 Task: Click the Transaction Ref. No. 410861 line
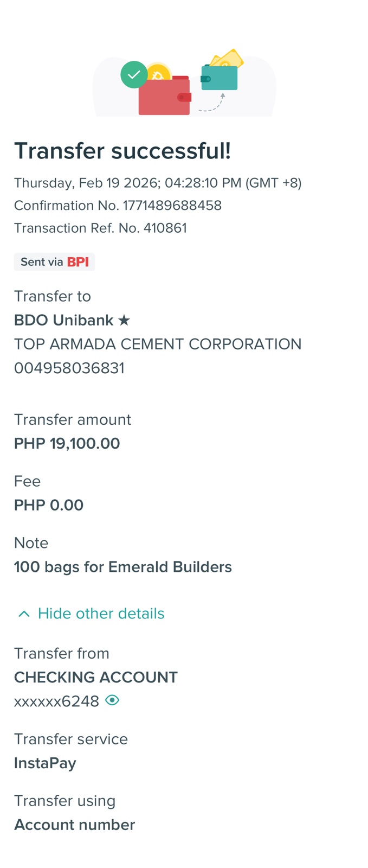100,228
